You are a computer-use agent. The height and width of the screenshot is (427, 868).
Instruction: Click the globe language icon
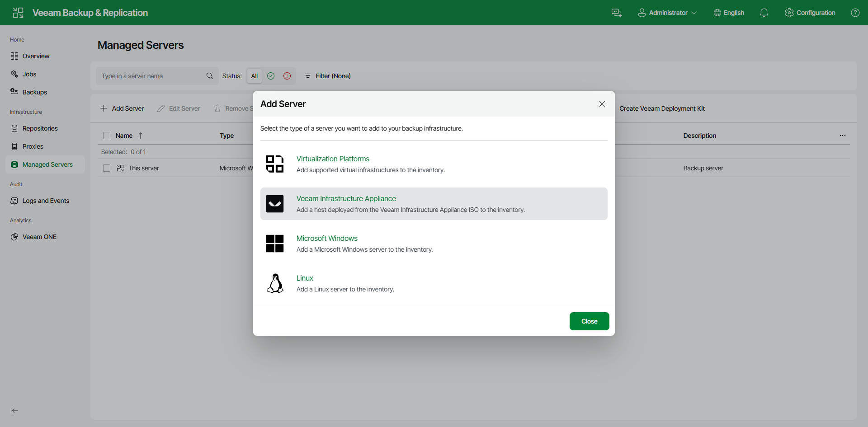717,13
